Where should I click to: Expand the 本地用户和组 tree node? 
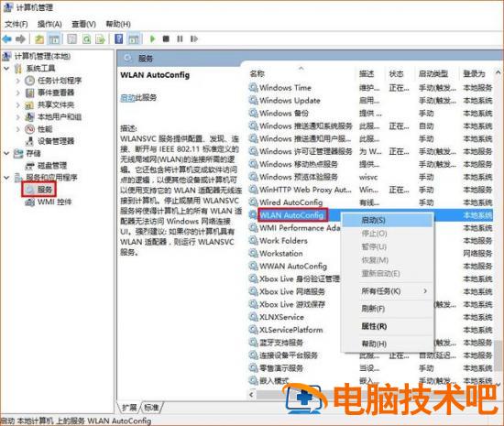click(18, 117)
